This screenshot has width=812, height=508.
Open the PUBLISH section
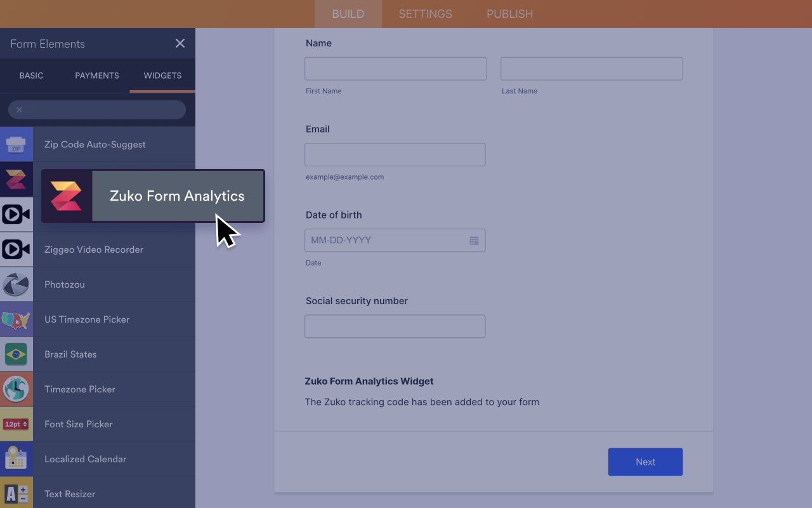pos(509,13)
